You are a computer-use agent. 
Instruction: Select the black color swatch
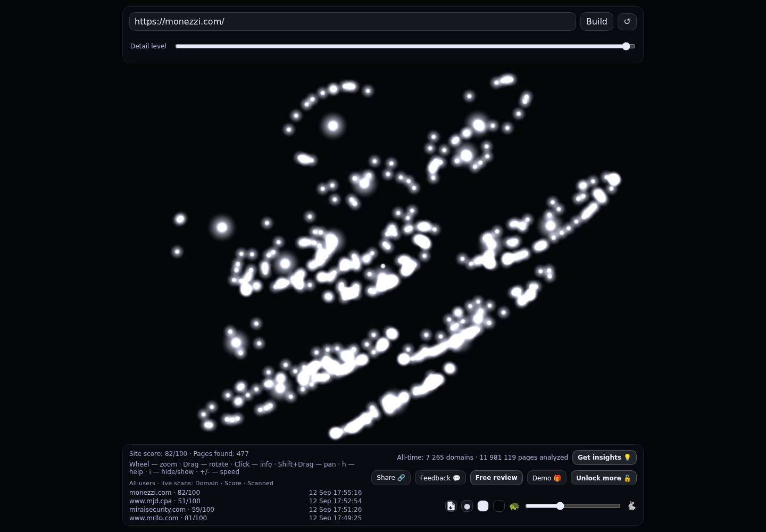[499, 506]
